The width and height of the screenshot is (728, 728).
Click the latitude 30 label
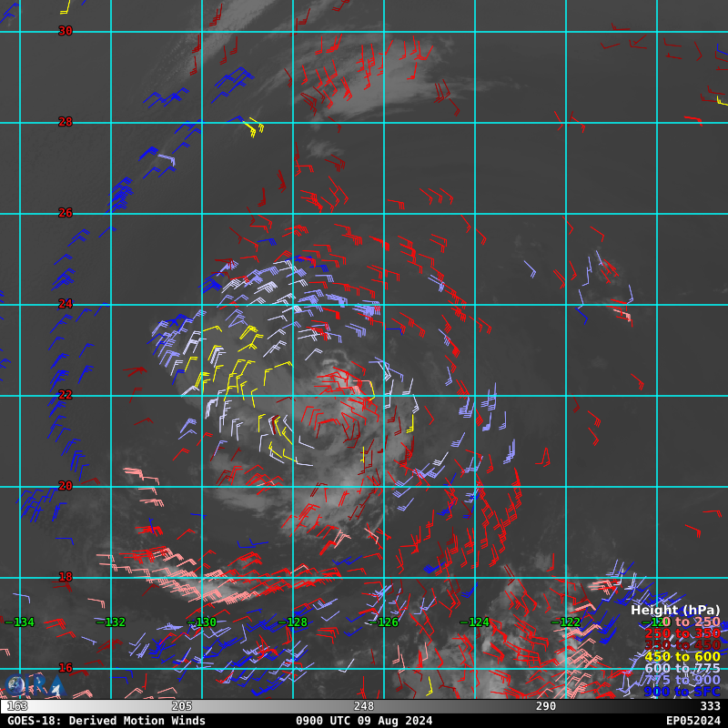coord(66,31)
